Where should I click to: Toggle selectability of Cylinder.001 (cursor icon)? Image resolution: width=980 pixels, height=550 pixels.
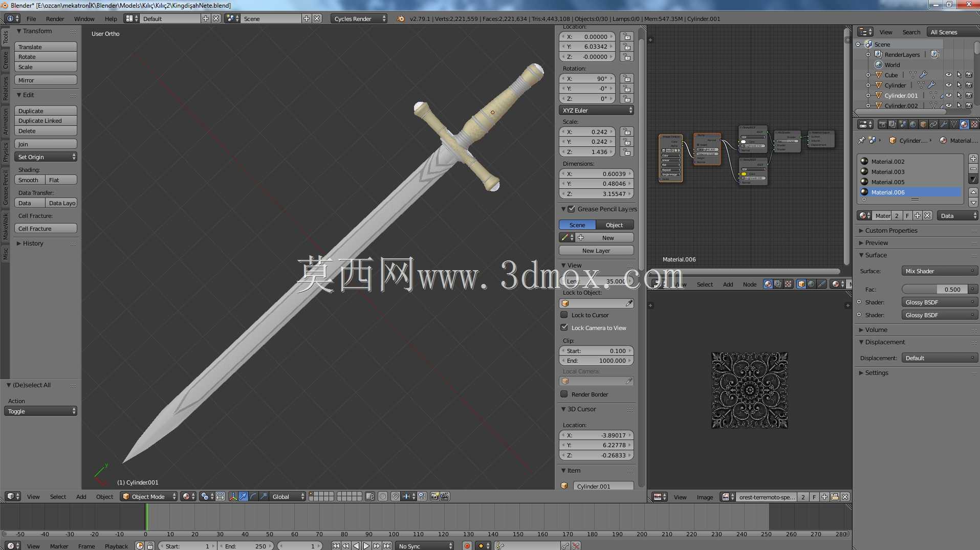(959, 95)
